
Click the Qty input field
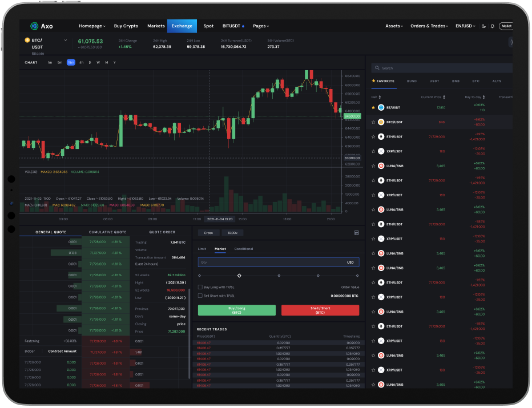click(x=268, y=262)
